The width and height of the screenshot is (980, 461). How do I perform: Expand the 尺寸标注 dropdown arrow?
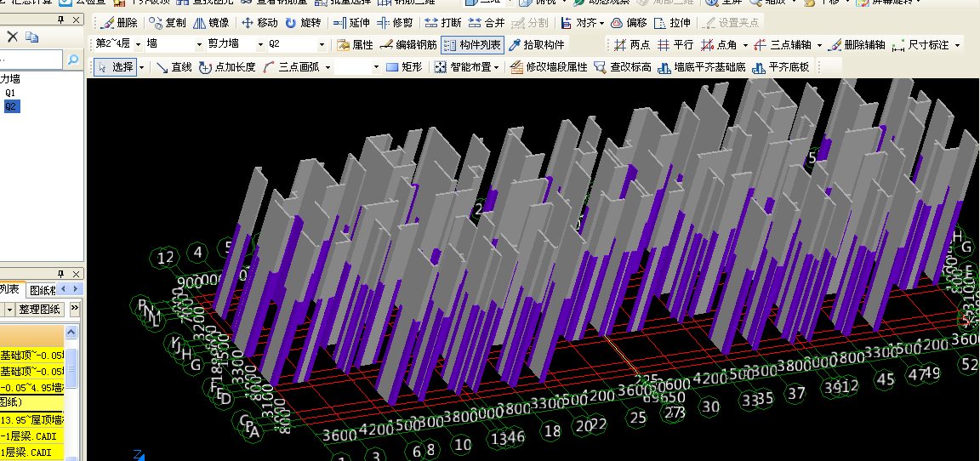click(958, 45)
